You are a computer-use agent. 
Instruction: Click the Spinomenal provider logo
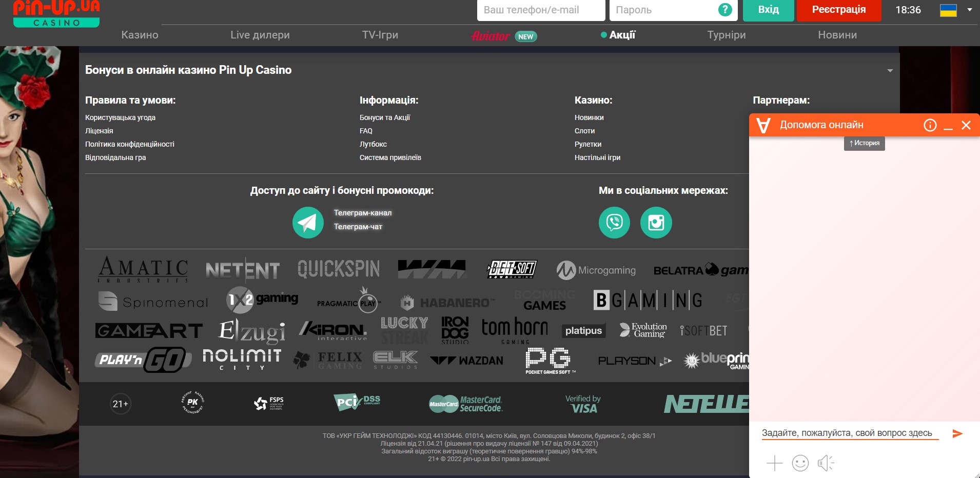(153, 302)
